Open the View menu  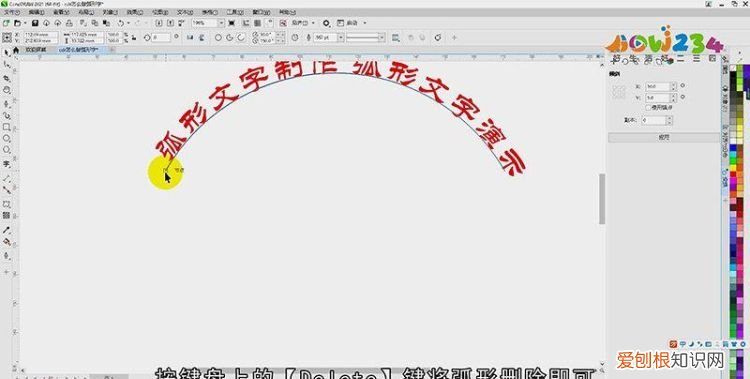60,12
